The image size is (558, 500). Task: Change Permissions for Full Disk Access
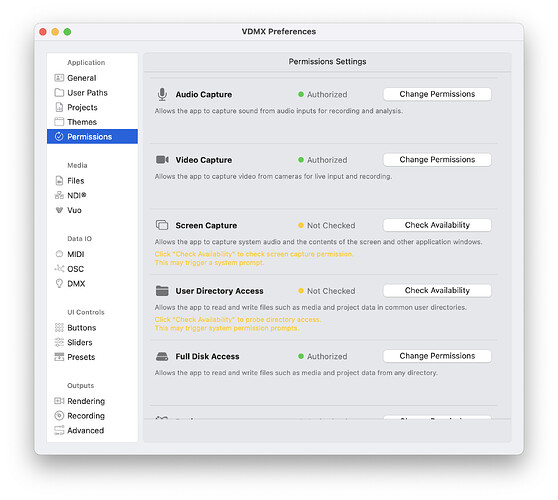point(437,356)
